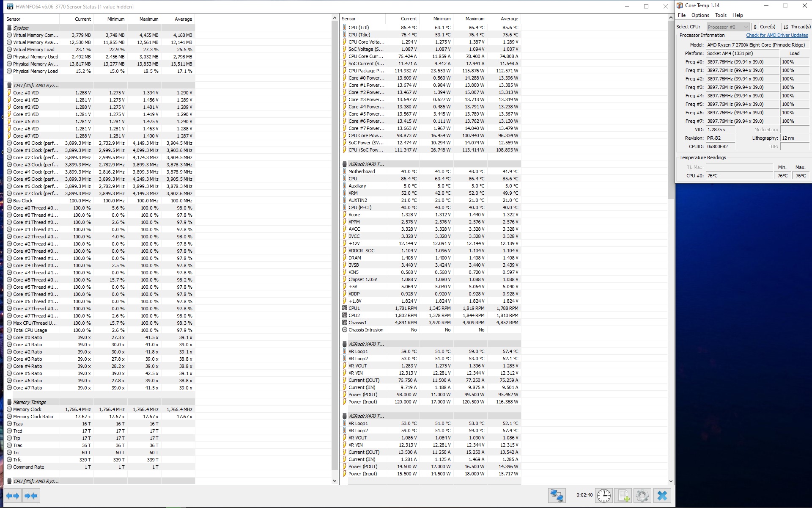Start logging with the sheet-plus icon
The image size is (812, 508).
[623, 495]
